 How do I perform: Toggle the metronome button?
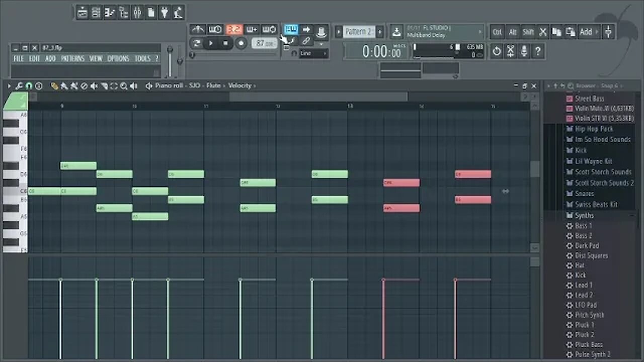click(198, 30)
